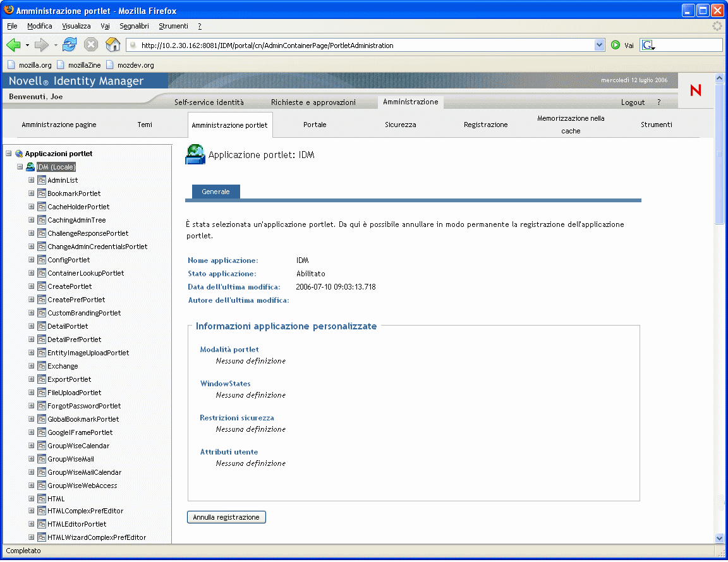
Task: Click the BookmarkPortlet icon
Action: pyautogui.click(x=42, y=193)
